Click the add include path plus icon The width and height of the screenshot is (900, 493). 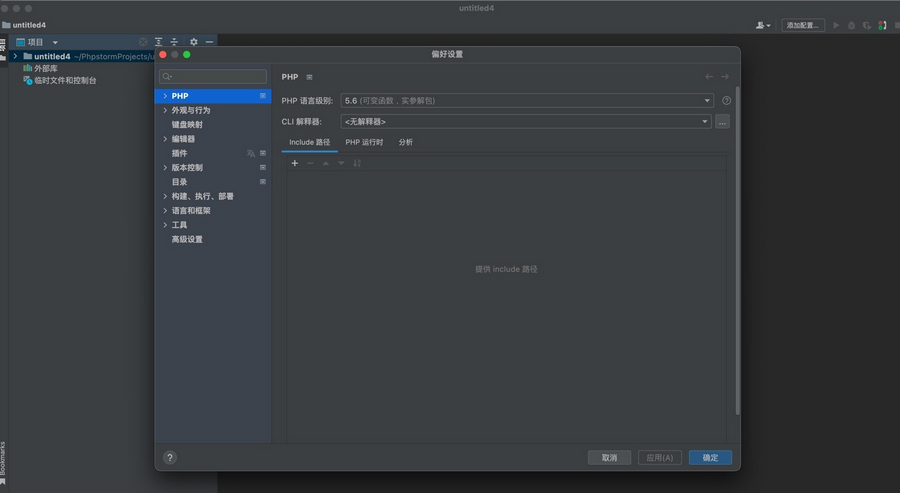pyautogui.click(x=295, y=163)
